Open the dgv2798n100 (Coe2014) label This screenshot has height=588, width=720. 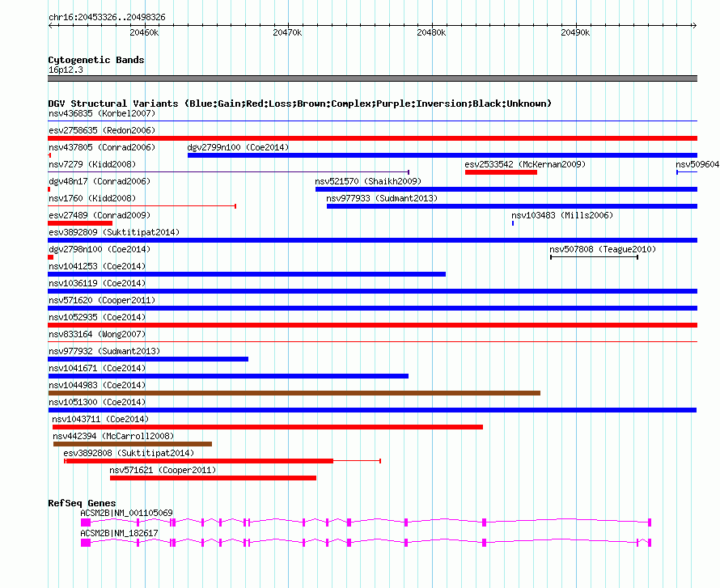[100, 249]
